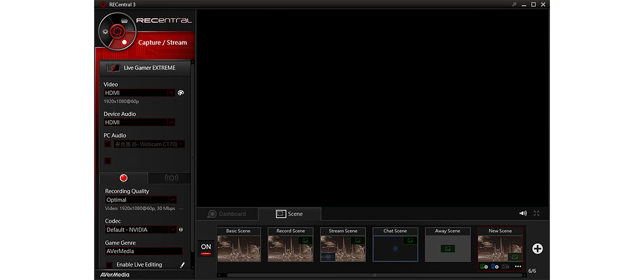Mute the preview volume speaker icon
The image size is (644, 280).
coord(523,213)
